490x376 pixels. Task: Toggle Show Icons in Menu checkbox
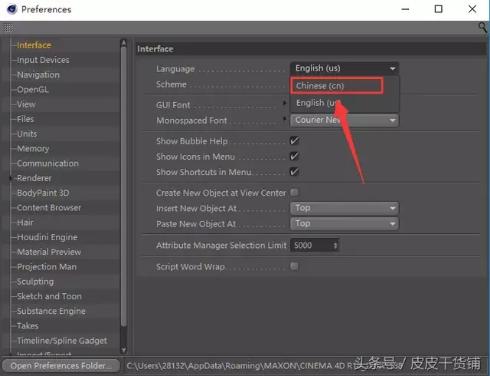coord(294,156)
